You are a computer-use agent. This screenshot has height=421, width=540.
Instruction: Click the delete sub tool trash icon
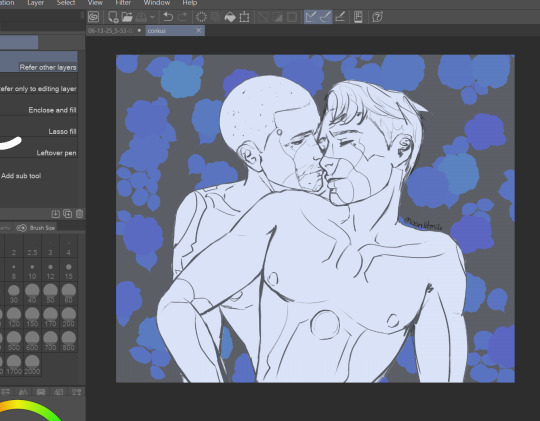(x=80, y=214)
